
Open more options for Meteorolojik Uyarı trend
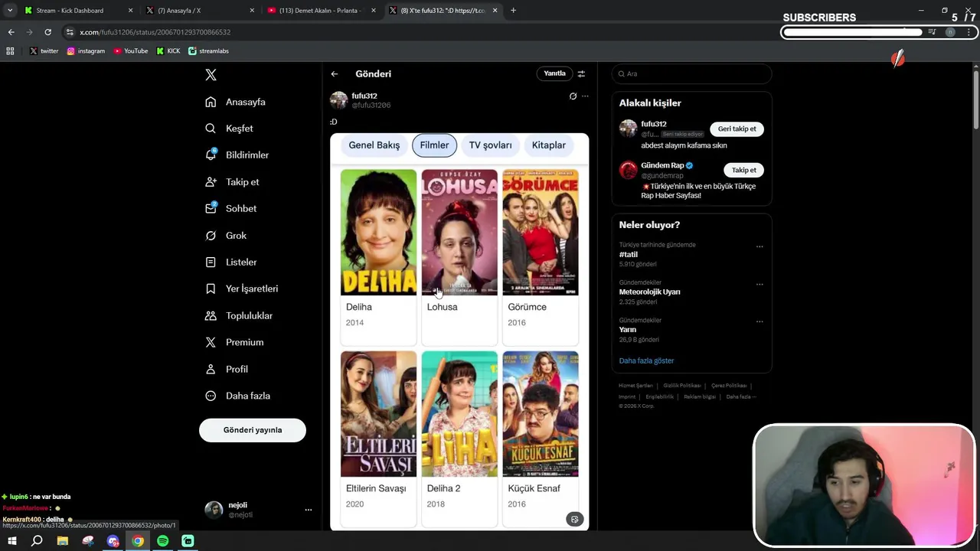coord(759,284)
